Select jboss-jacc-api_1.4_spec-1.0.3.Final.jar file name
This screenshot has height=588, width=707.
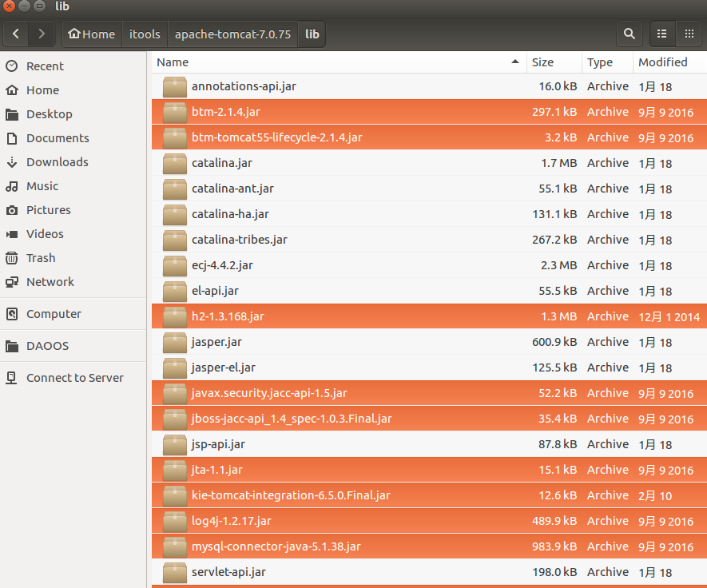tap(292, 419)
